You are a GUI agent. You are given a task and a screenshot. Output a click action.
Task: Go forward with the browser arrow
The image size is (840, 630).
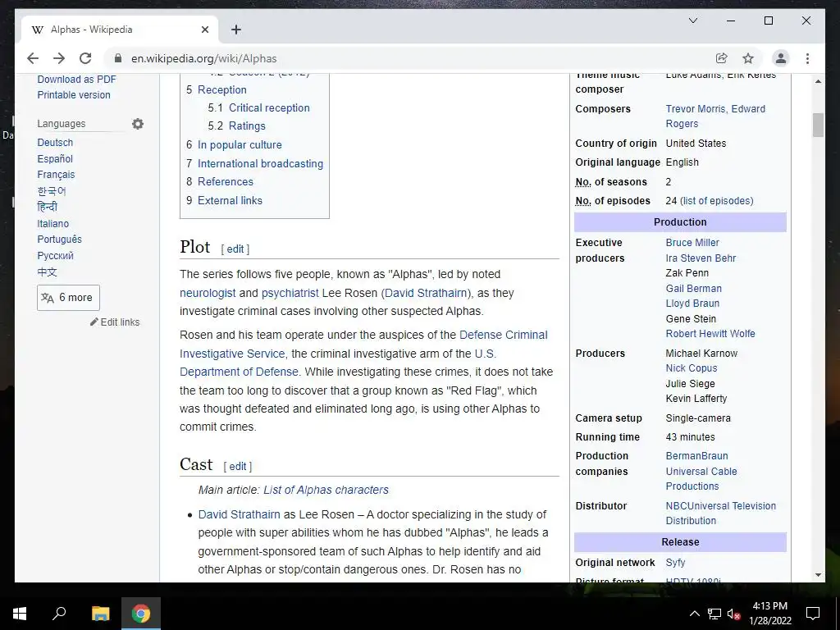(x=59, y=58)
